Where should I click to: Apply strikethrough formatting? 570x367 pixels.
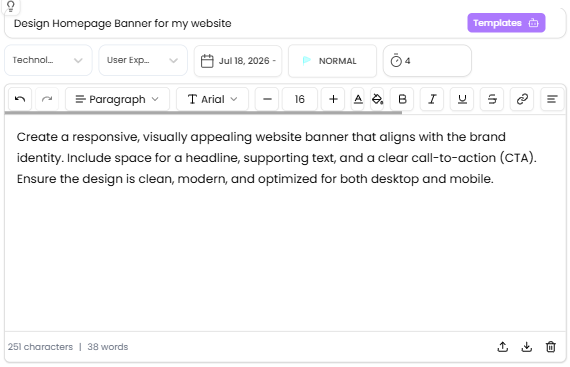[492, 99]
